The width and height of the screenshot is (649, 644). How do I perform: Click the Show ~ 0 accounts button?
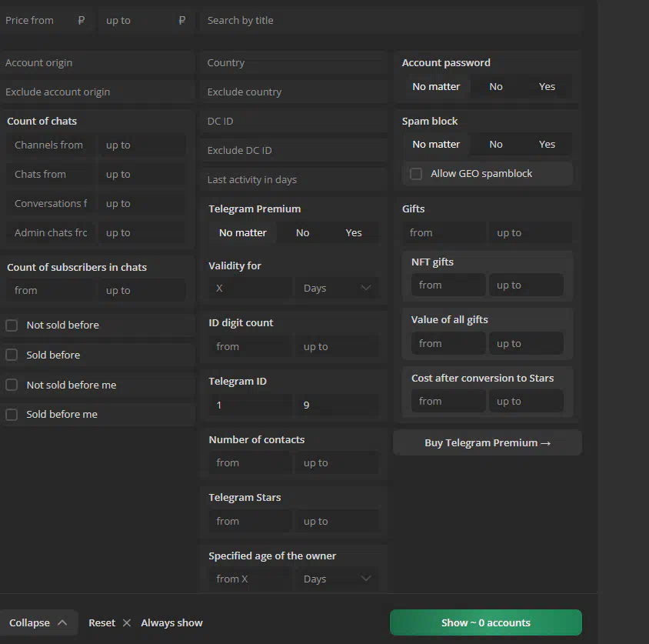[485, 622]
